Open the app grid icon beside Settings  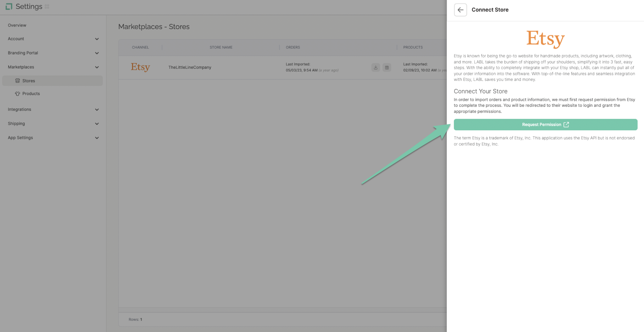47,7
